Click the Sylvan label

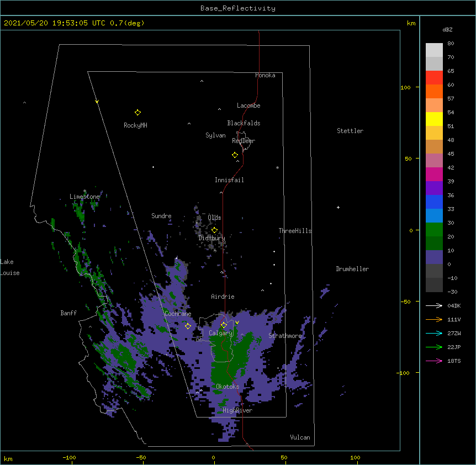pos(215,135)
